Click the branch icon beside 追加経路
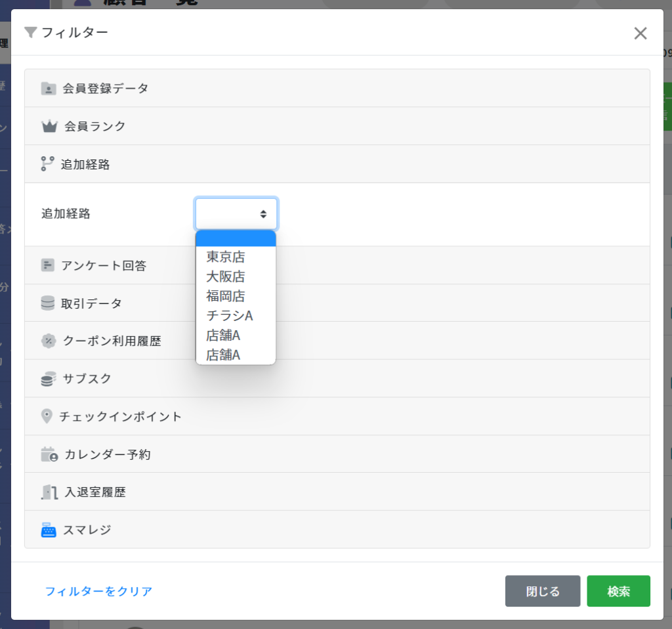Viewport: 672px width, 629px height. [47, 164]
